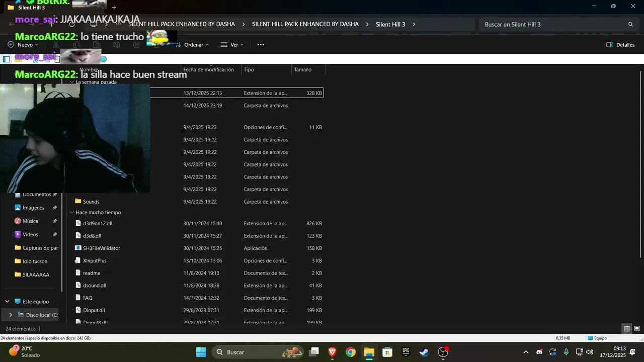
Task: Open Microsoft Store from the taskbar
Action: pyautogui.click(x=387, y=352)
